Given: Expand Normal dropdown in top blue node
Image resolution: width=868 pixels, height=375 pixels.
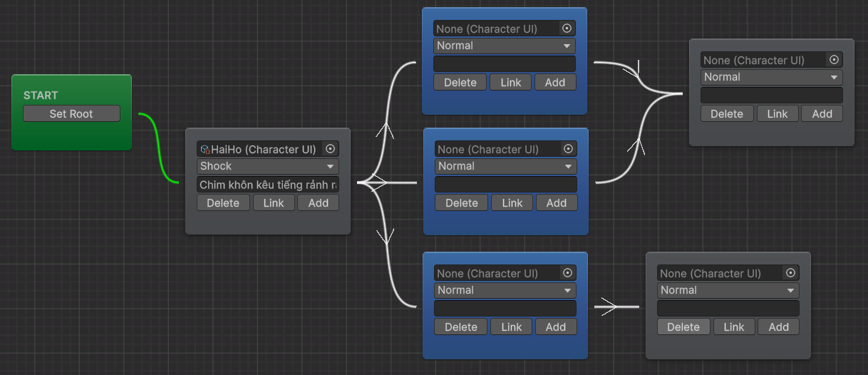Looking at the screenshot, I should (505, 46).
